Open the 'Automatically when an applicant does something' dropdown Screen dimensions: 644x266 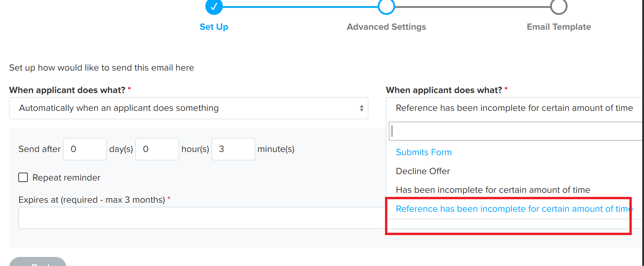(188, 108)
